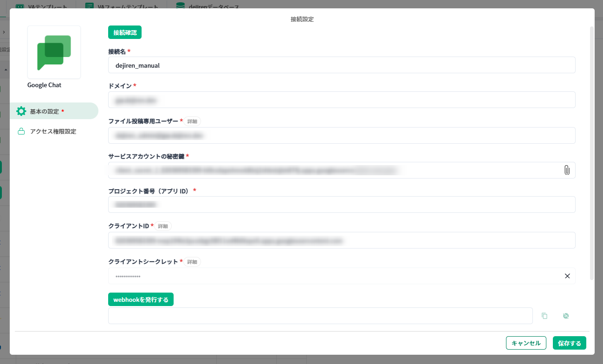Show 詳細 for ファイル投稿専用ユーザー
The width and height of the screenshot is (603, 364).
tap(192, 121)
